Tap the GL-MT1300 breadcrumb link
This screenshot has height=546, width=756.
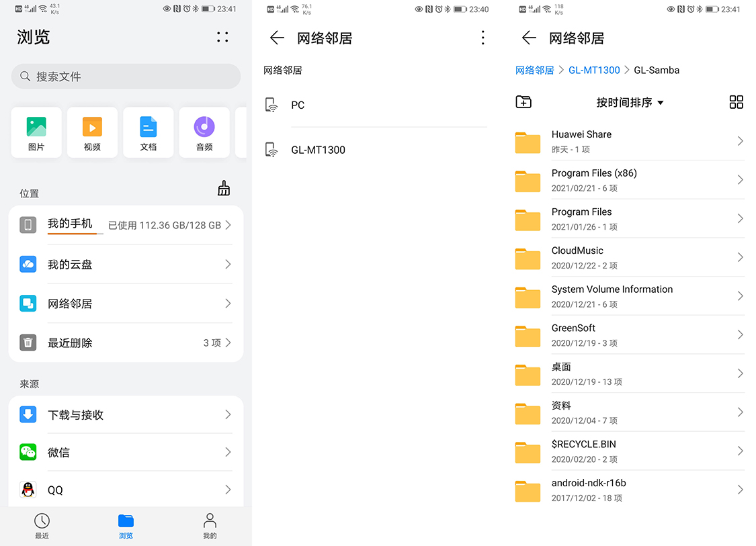click(x=594, y=70)
